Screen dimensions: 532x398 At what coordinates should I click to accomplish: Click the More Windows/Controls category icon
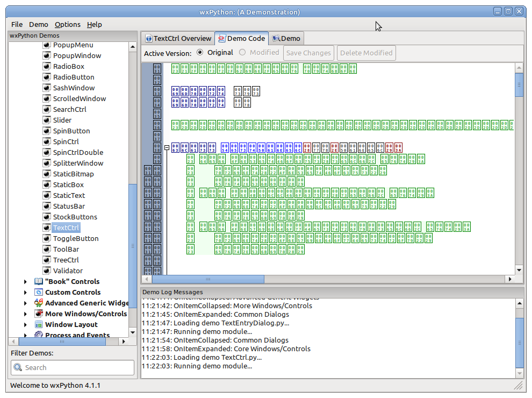(39, 314)
